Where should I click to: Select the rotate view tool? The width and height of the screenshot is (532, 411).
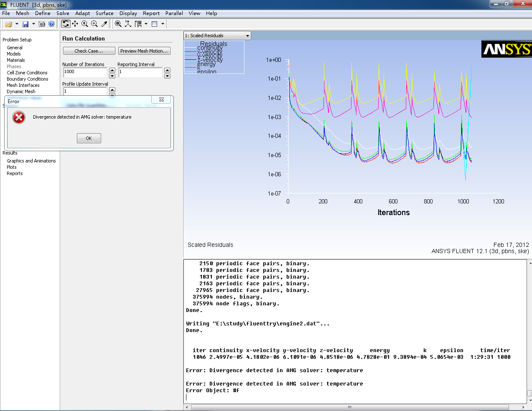point(66,24)
